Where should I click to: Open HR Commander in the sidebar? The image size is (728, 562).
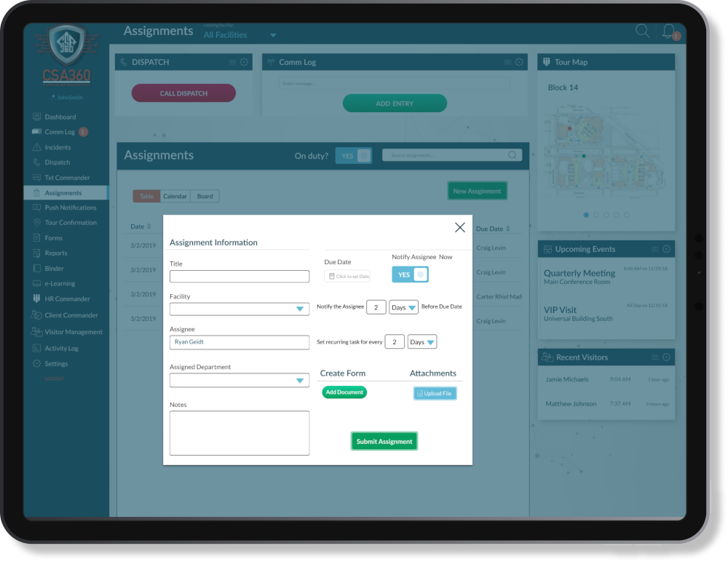click(61, 298)
